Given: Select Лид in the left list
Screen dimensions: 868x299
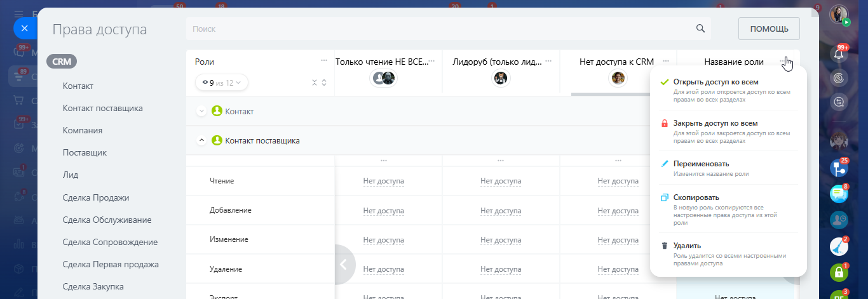Looking at the screenshot, I should tap(70, 175).
